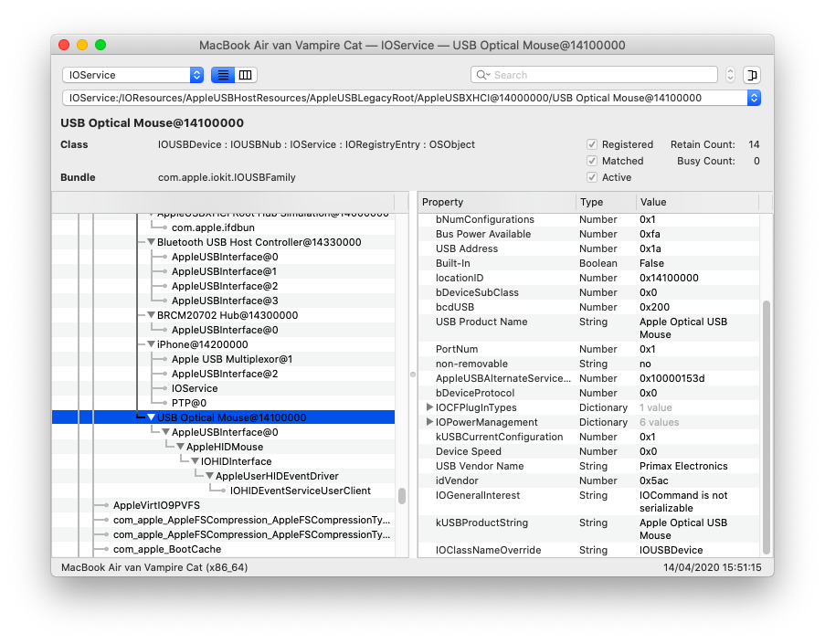Select AppleVirtIO9PVFS tree row
Image resolution: width=825 pixels, height=644 pixels.
pyautogui.click(x=224, y=505)
